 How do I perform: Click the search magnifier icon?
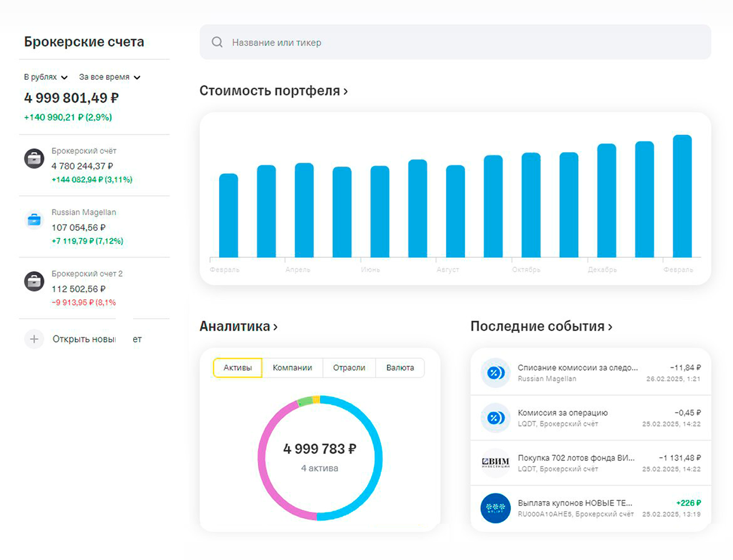click(217, 42)
